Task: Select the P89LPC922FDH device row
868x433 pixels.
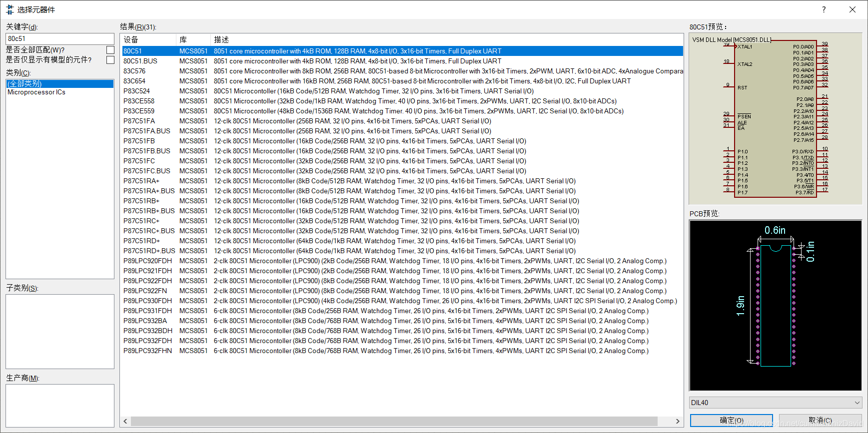Action: [x=402, y=281]
